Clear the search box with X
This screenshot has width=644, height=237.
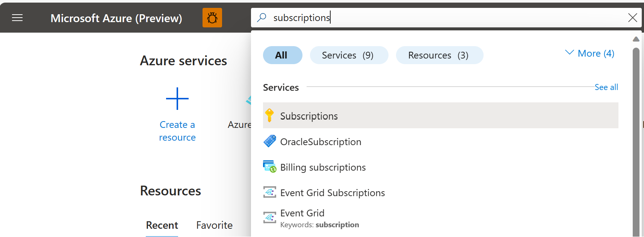[633, 18]
